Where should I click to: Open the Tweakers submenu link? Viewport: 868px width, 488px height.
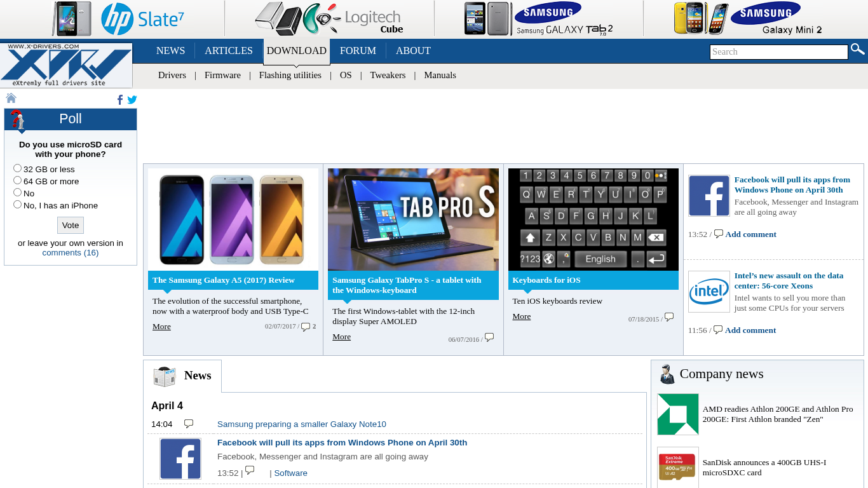388,75
